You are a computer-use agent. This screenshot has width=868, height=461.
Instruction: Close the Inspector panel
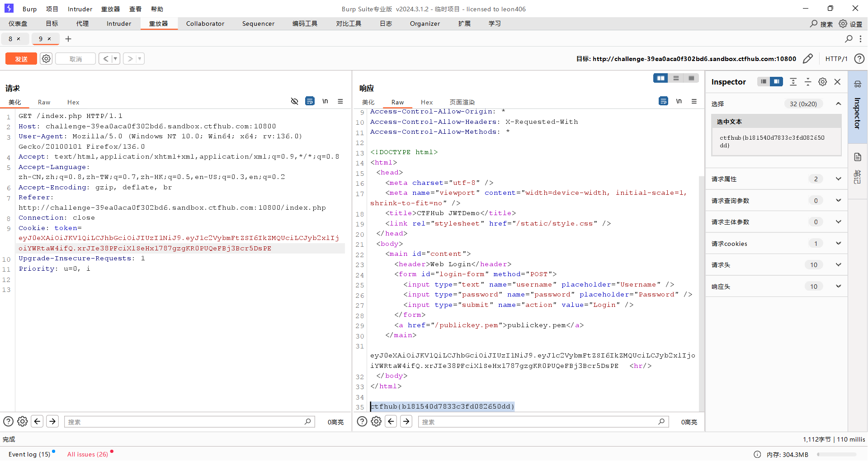[837, 82]
